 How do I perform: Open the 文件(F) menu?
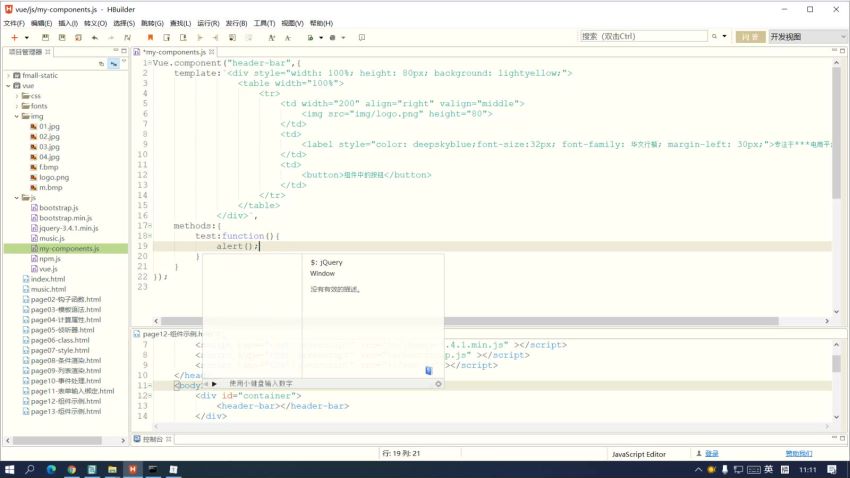pos(14,23)
